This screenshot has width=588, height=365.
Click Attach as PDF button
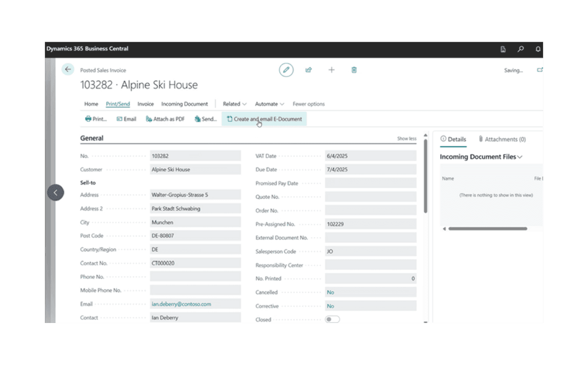[x=165, y=119]
